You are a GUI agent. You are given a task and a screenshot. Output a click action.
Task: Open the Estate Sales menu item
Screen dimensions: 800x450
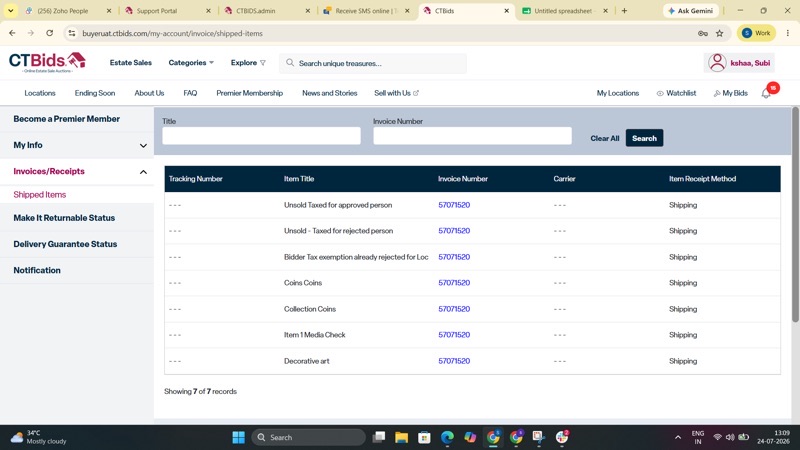click(x=131, y=63)
